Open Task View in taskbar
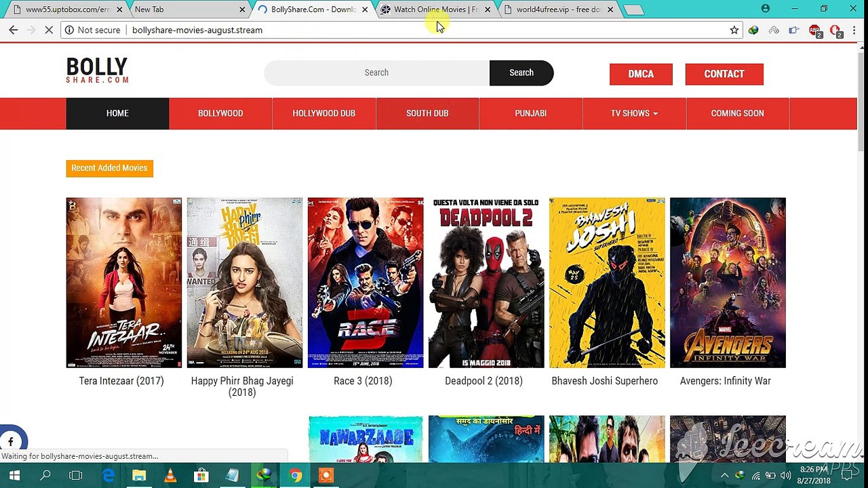The width and height of the screenshot is (868, 488). click(76, 476)
